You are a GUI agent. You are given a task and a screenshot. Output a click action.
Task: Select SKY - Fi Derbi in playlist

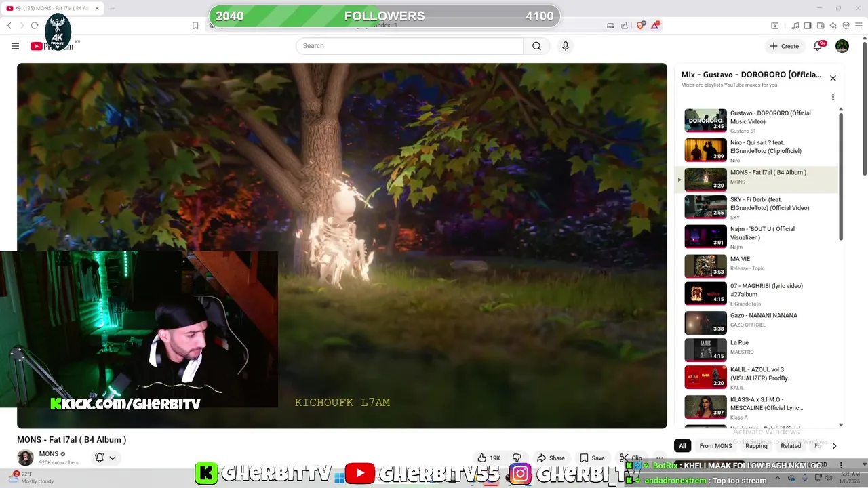757,207
